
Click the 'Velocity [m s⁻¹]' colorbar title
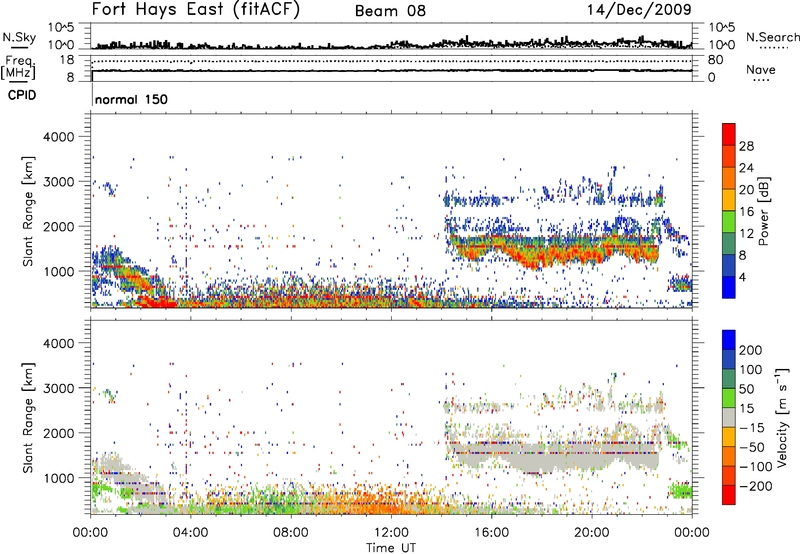[781, 418]
